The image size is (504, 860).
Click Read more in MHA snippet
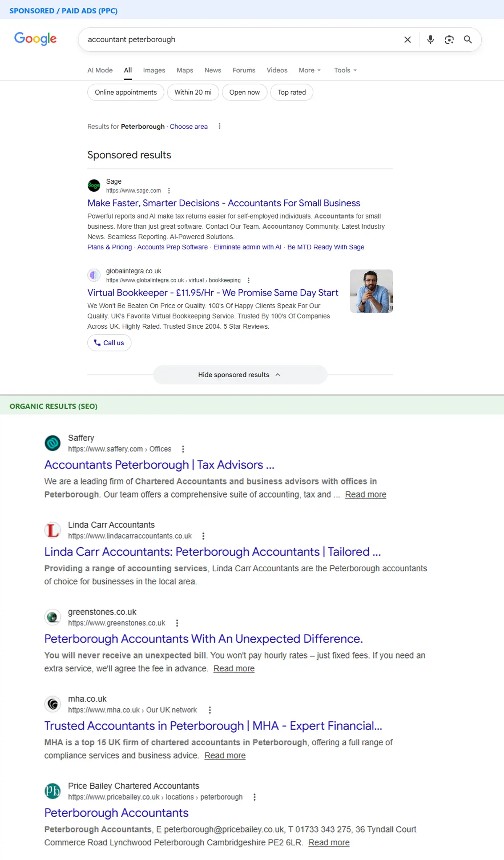[225, 755]
